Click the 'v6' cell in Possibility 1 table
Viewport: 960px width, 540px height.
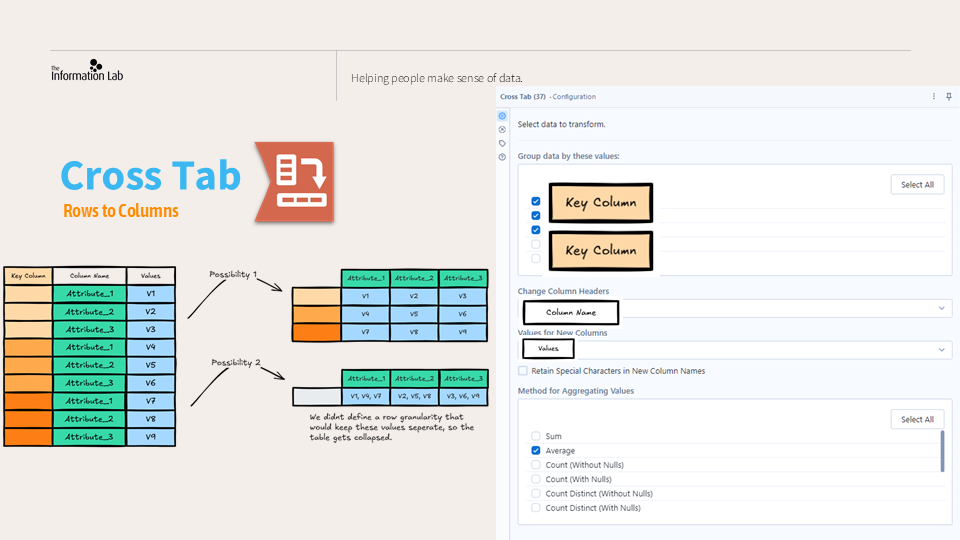[x=463, y=313]
